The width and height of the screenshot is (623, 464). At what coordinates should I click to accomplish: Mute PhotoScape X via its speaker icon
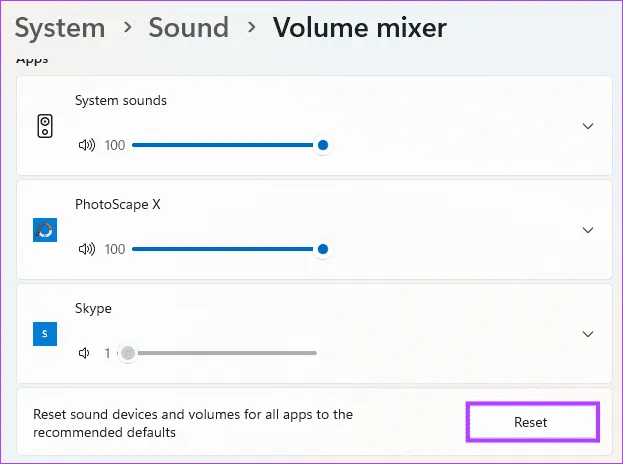pos(87,249)
